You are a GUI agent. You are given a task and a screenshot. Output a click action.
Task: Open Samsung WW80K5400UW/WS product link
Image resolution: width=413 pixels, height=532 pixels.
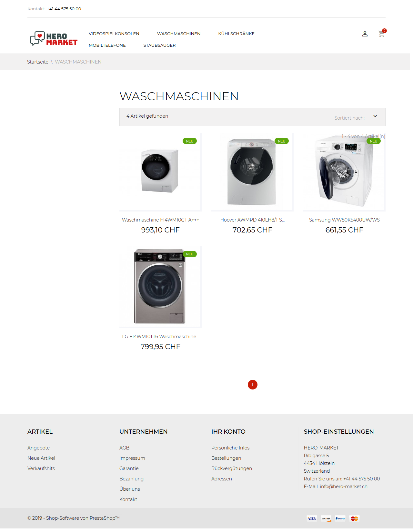click(344, 220)
